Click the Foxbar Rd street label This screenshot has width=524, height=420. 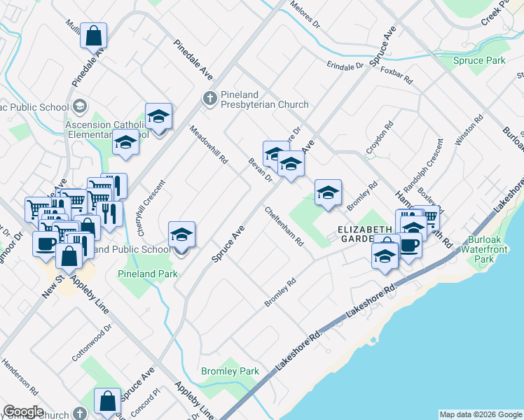[x=397, y=75]
